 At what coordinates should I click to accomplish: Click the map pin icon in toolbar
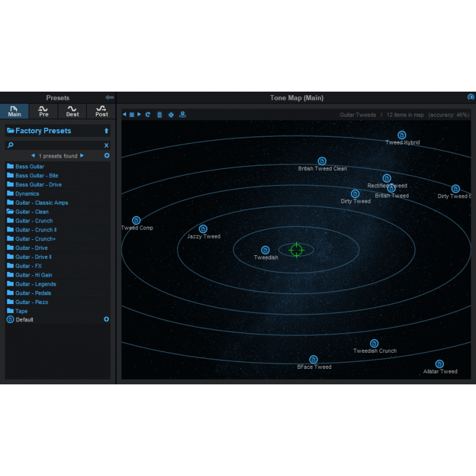(x=183, y=114)
